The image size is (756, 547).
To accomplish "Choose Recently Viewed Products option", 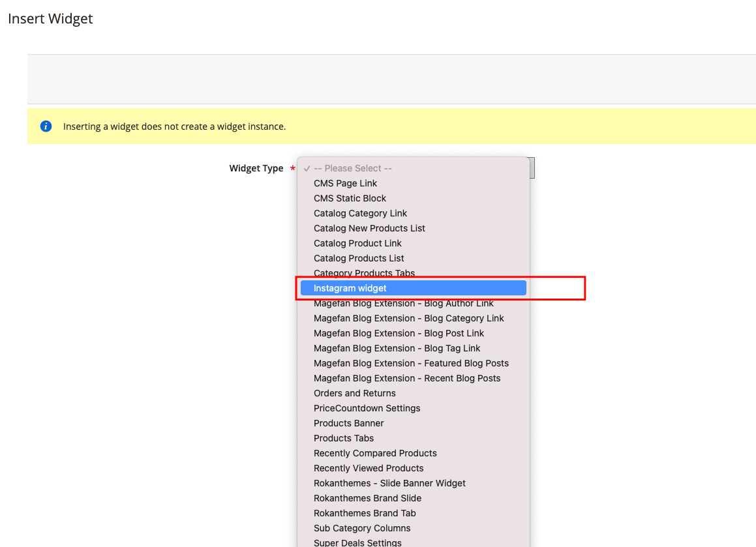I will click(413, 467).
